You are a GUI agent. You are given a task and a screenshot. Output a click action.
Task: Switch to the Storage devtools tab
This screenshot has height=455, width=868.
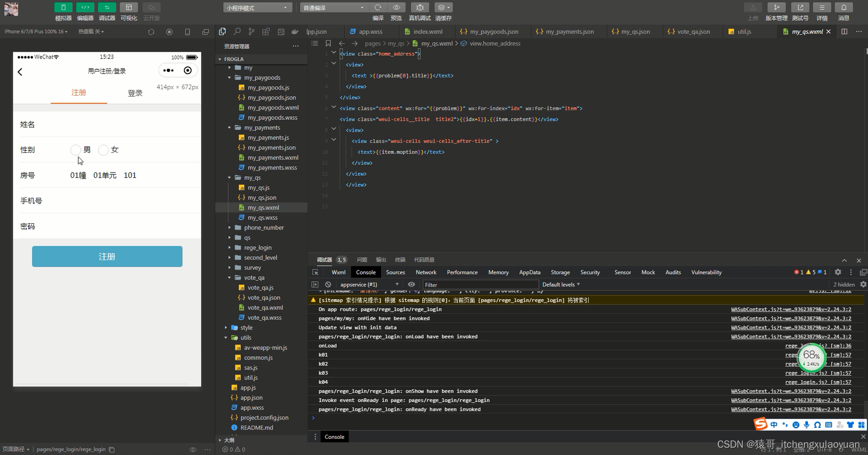pos(560,272)
